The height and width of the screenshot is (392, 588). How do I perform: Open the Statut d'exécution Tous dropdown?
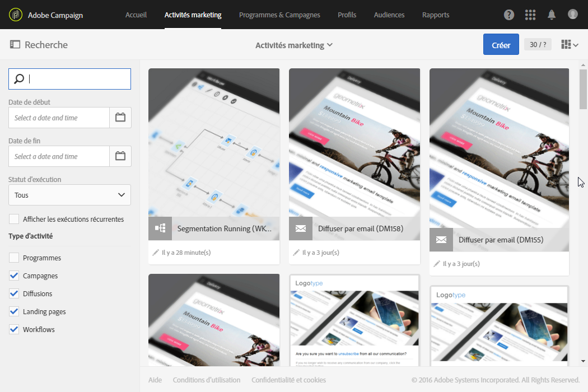pyautogui.click(x=70, y=195)
